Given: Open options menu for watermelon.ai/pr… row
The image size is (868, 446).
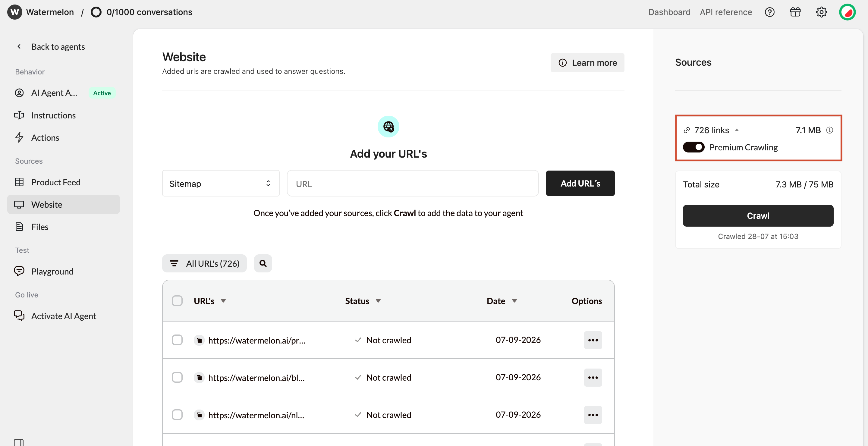Looking at the screenshot, I should click(593, 340).
